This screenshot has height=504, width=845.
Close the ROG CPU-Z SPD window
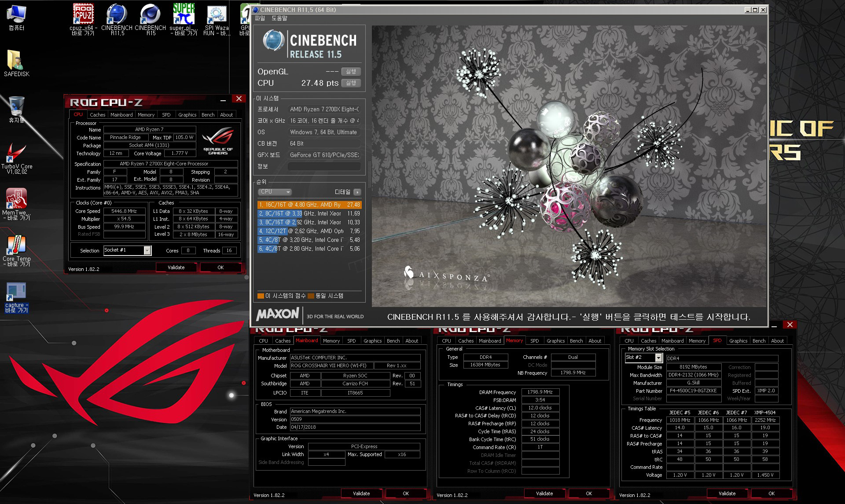click(x=790, y=325)
